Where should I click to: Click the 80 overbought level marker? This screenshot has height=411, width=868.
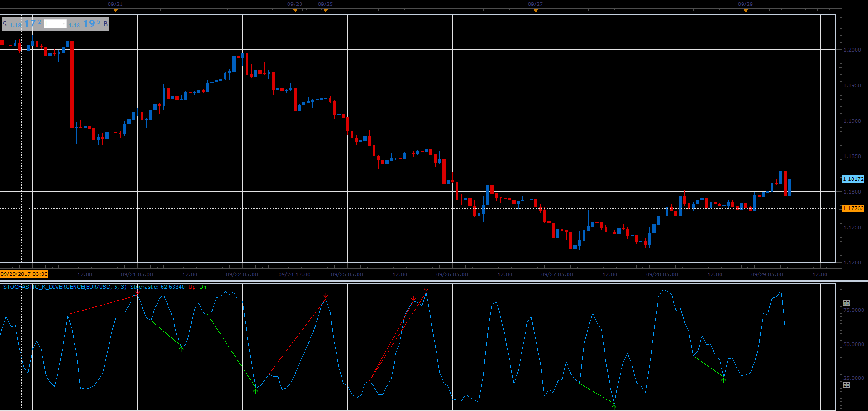(846, 303)
